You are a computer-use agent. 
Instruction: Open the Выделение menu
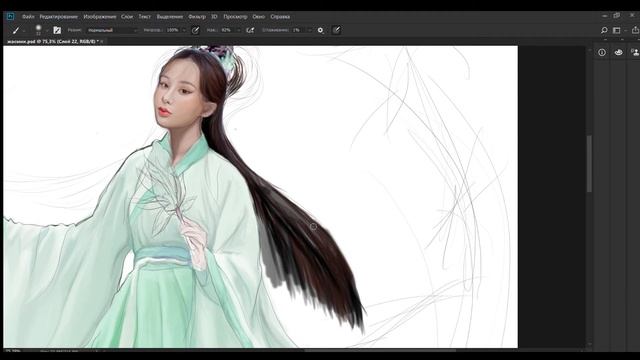tap(170, 17)
